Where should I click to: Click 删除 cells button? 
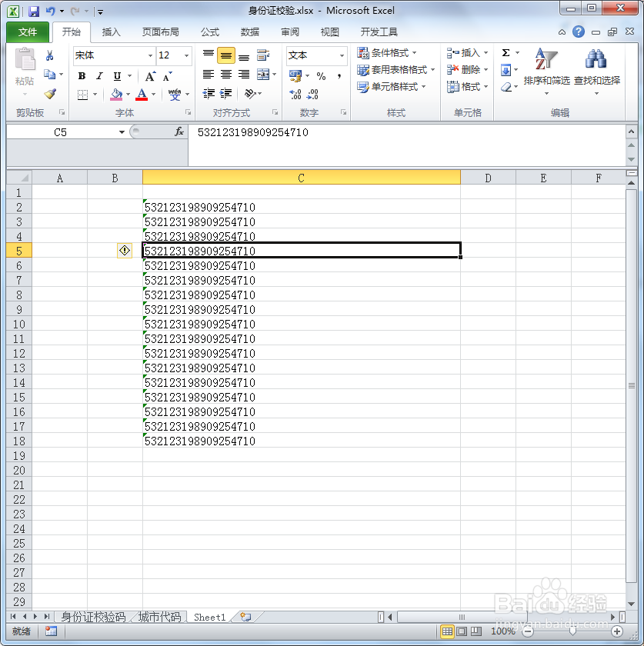[468, 70]
